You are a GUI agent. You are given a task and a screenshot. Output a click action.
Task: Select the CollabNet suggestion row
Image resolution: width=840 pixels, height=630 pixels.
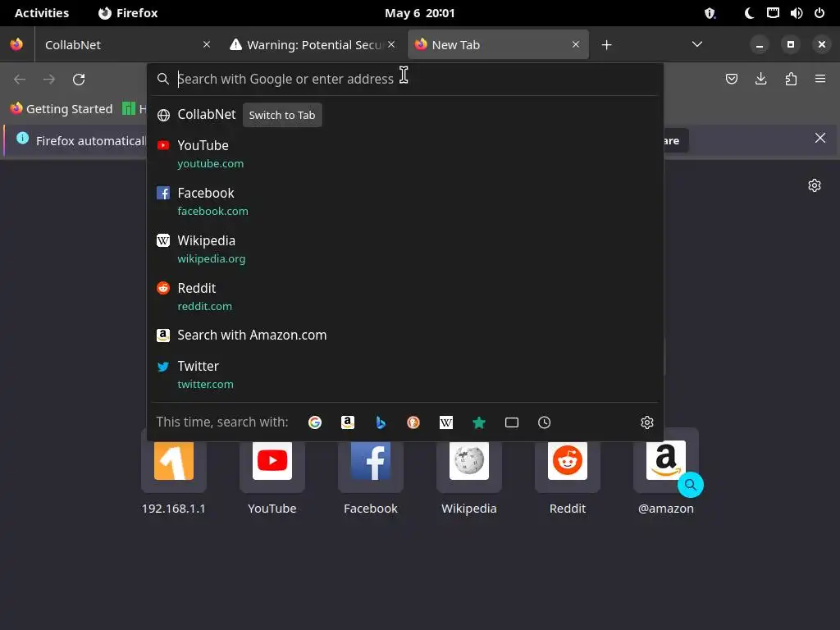[405, 115]
